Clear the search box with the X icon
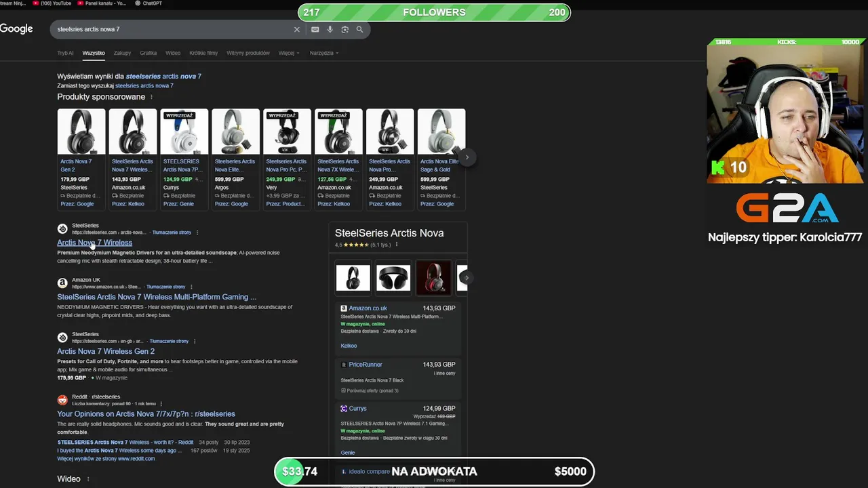This screenshot has width=868, height=488. [296, 29]
